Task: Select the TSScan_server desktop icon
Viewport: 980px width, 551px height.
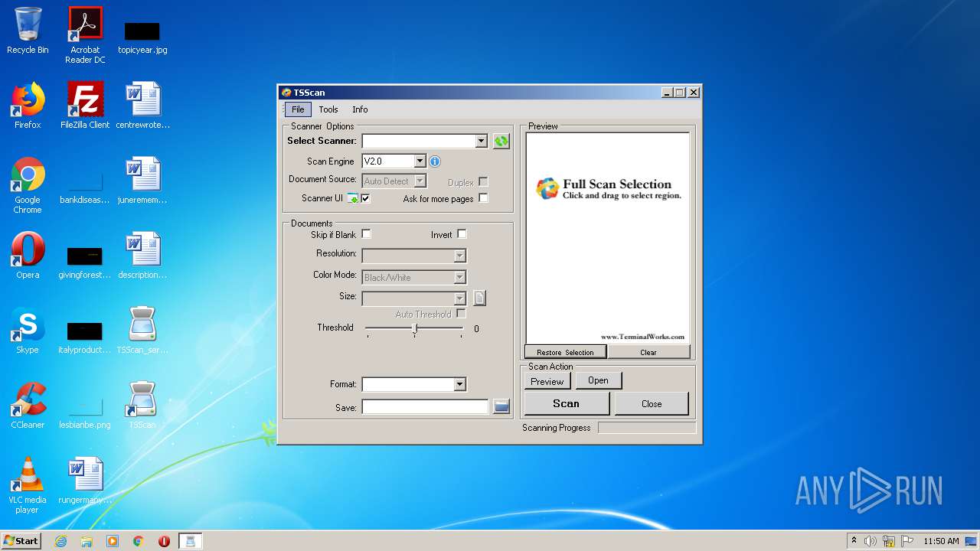Action: pyautogui.click(x=142, y=331)
